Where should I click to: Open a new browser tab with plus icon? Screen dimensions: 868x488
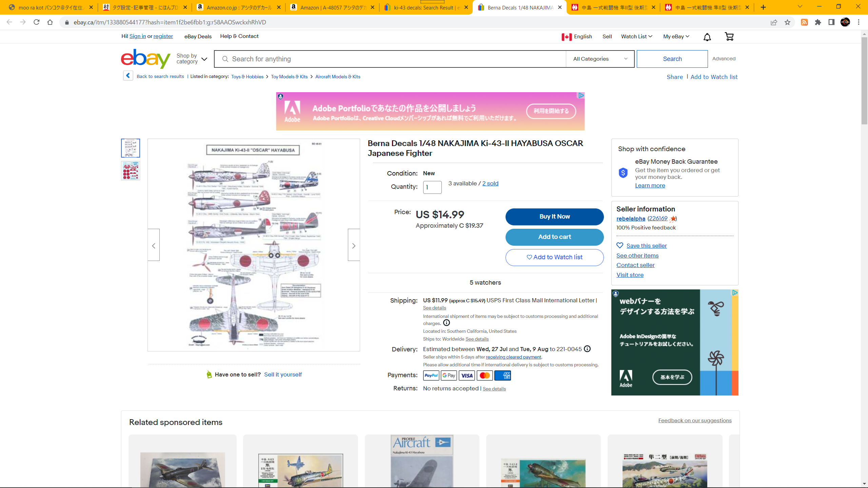(x=763, y=7)
